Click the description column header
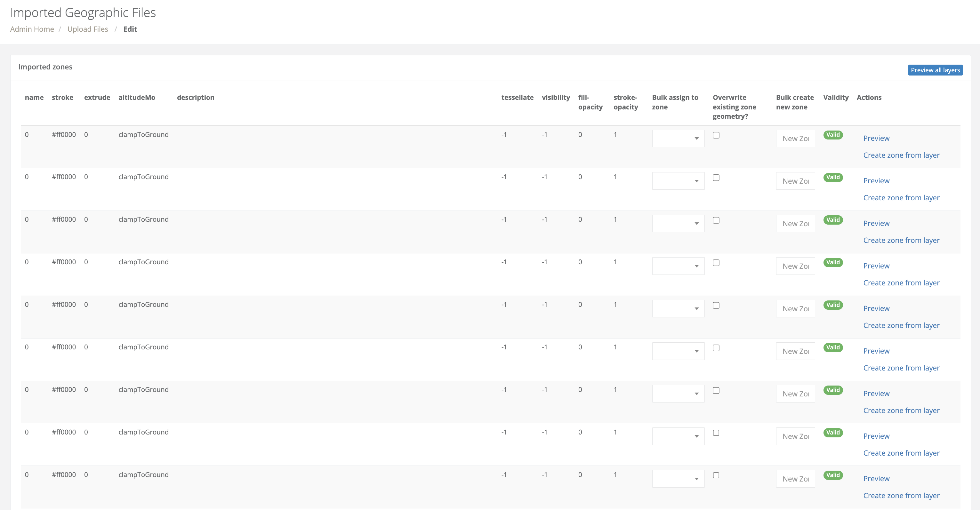980x510 pixels. pyautogui.click(x=196, y=97)
